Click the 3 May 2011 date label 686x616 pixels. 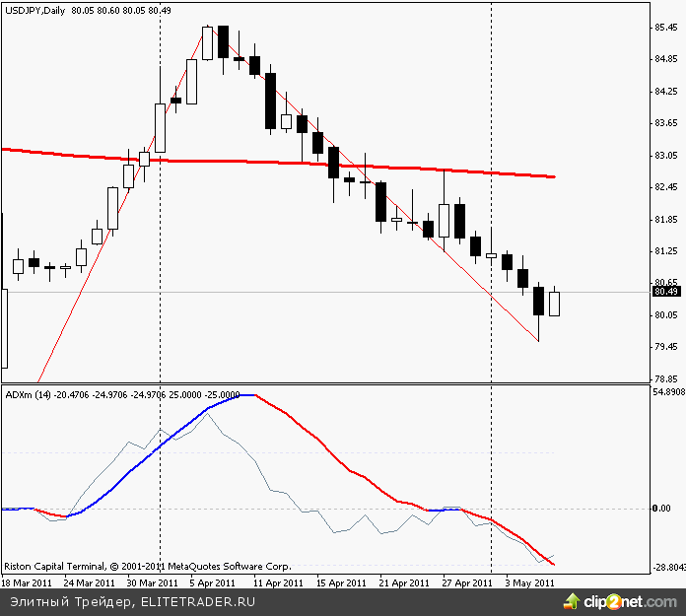click(529, 582)
